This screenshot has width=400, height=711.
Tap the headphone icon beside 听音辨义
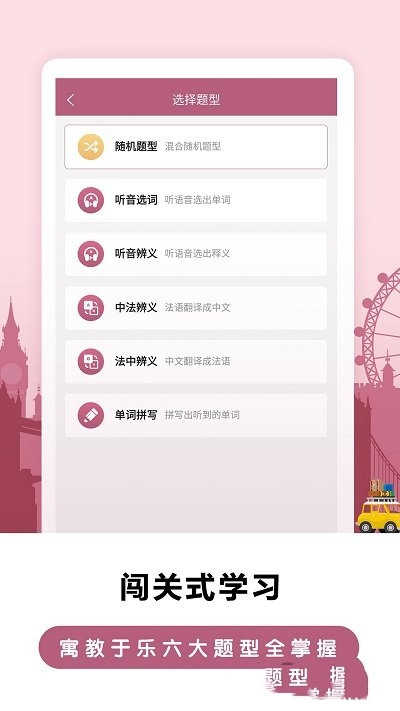click(x=91, y=253)
